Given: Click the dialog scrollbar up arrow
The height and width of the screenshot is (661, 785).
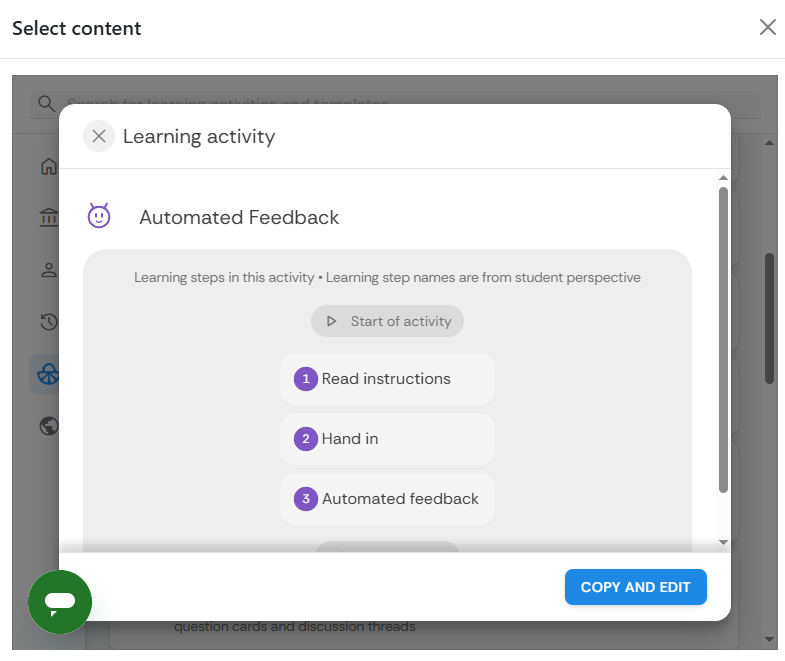Looking at the screenshot, I should tap(723, 178).
